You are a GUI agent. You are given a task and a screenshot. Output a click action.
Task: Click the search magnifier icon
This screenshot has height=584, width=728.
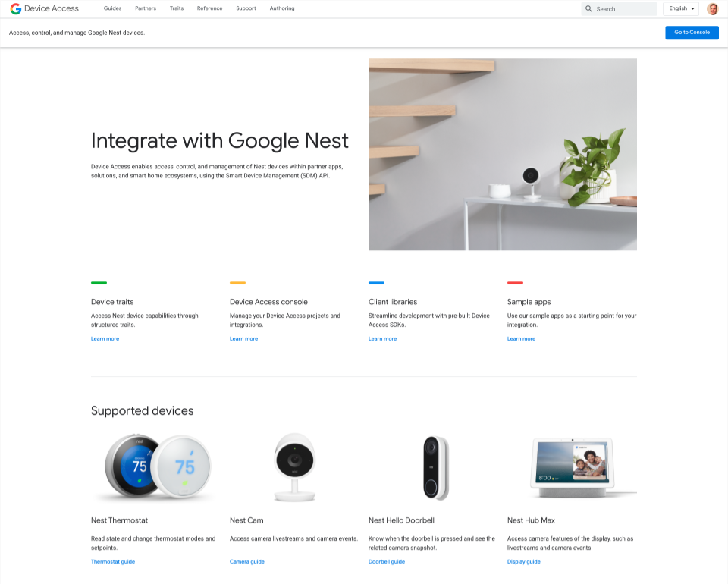pyautogui.click(x=588, y=9)
